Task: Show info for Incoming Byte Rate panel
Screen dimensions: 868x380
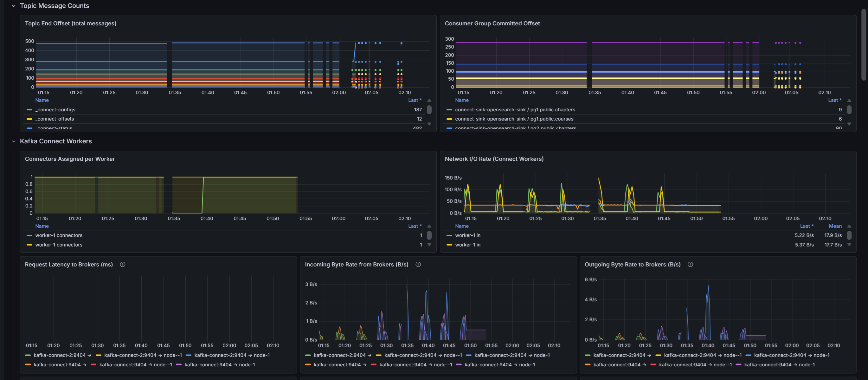Action: 418,265
